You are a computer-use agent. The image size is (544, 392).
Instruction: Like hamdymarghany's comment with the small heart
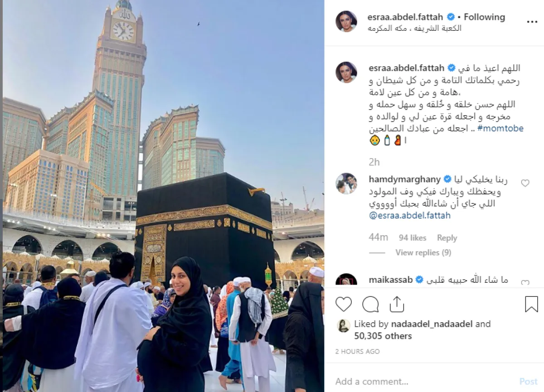[525, 183]
